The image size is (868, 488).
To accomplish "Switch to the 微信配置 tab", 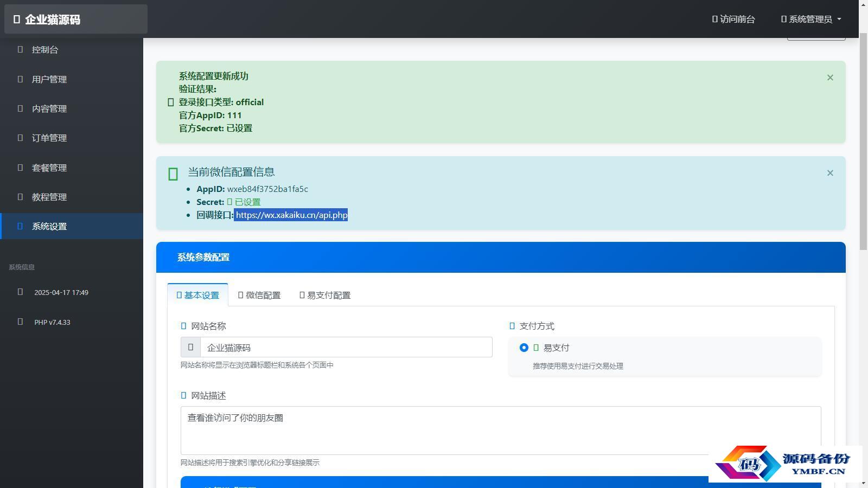I will pyautogui.click(x=259, y=295).
